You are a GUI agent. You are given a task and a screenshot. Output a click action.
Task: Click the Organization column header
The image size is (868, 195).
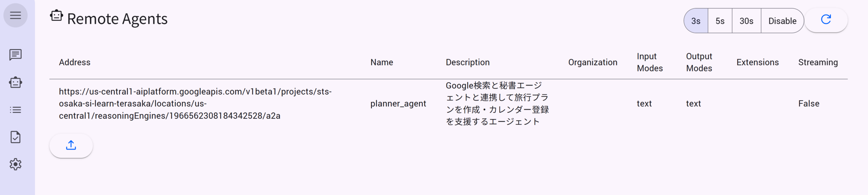coord(593,63)
